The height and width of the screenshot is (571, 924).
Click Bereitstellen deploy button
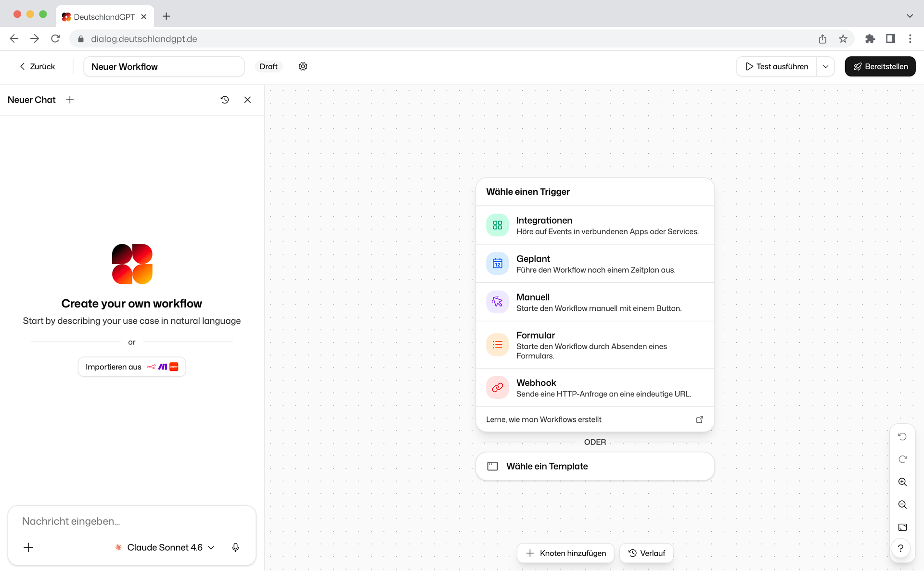pos(880,66)
